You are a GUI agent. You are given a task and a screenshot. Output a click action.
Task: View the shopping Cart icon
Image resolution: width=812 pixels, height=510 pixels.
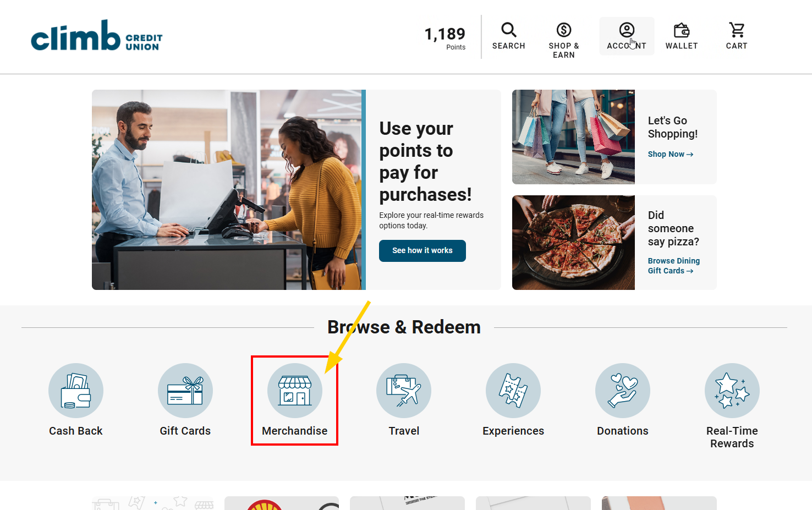click(737, 30)
